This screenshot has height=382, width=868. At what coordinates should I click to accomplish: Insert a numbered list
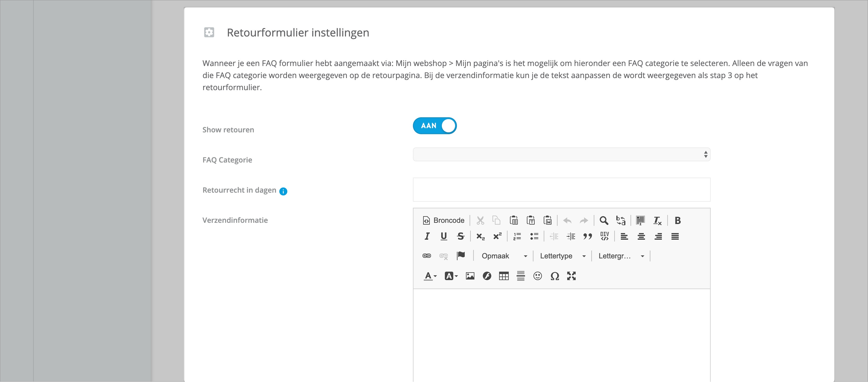pyautogui.click(x=517, y=236)
